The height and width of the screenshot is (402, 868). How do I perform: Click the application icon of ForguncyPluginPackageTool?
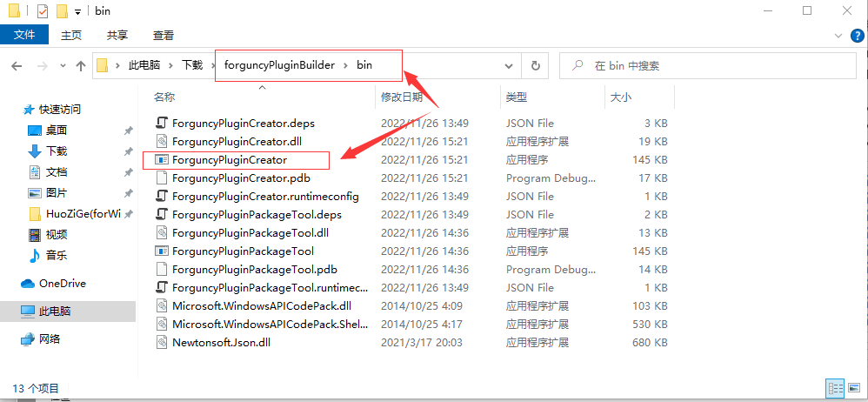162,251
